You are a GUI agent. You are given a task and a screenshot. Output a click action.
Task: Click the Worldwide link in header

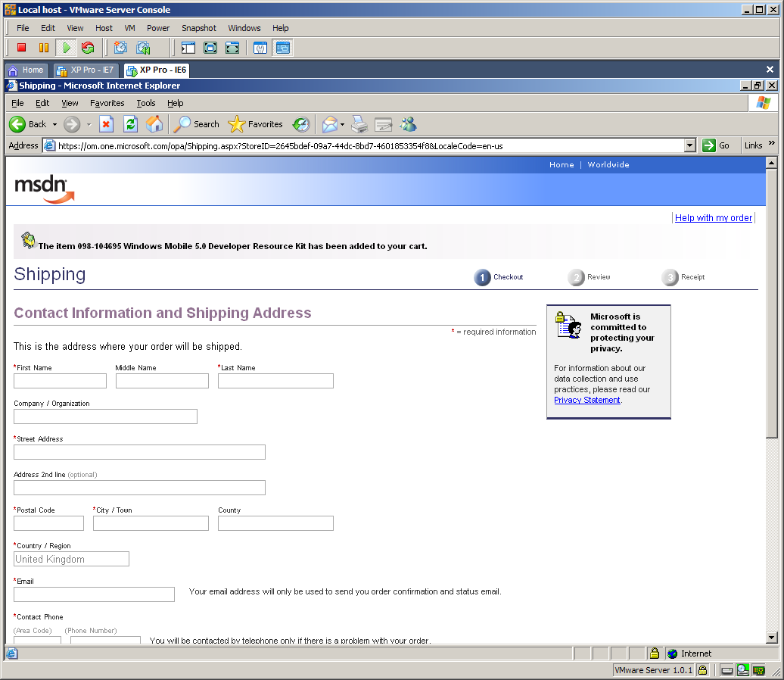[x=608, y=164]
